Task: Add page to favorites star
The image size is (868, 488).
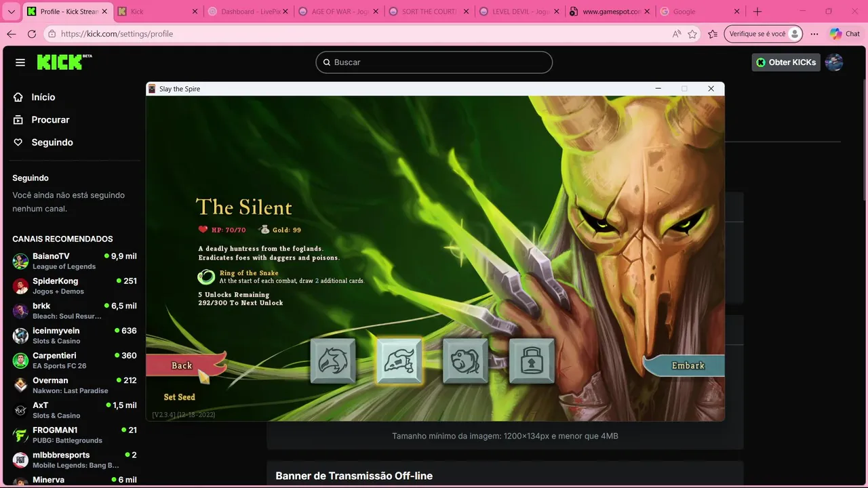Action: pyautogui.click(x=692, y=34)
